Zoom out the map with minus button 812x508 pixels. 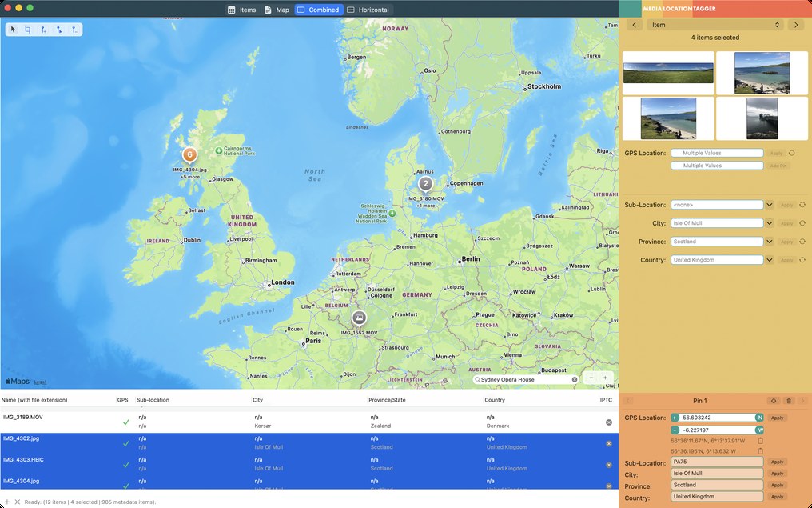point(591,378)
